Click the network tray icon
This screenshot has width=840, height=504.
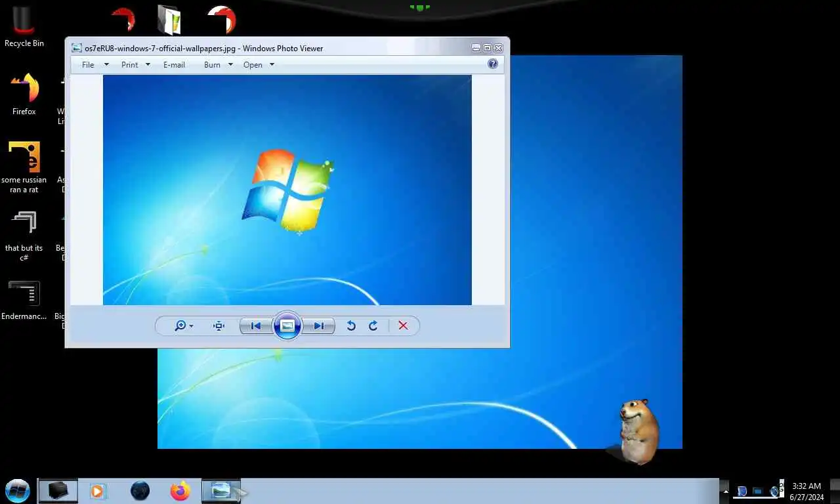[x=757, y=491]
